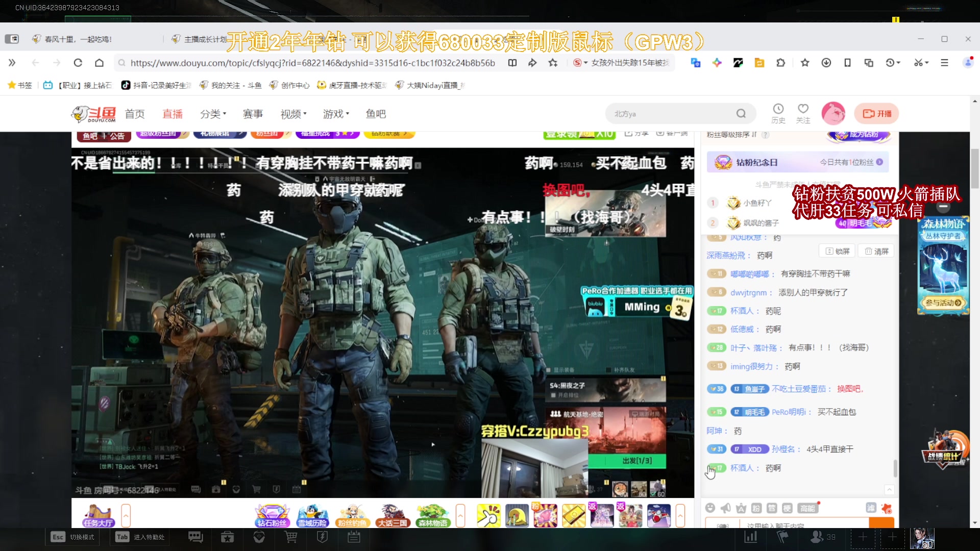The height and width of the screenshot is (551, 980).
Task: Go to the browser home page icon
Action: click(x=99, y=63)
